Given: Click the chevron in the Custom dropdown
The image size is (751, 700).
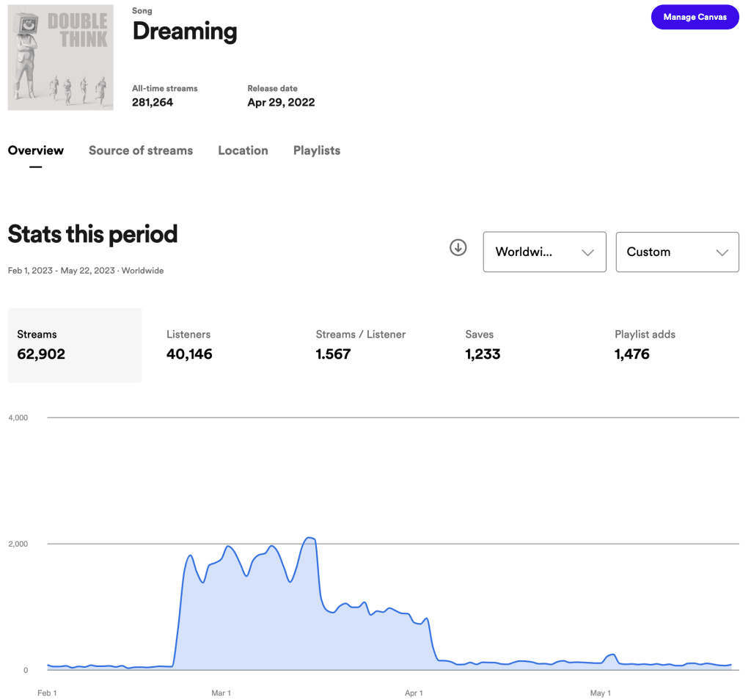Looking at the screenshot, I should (722, 252).
